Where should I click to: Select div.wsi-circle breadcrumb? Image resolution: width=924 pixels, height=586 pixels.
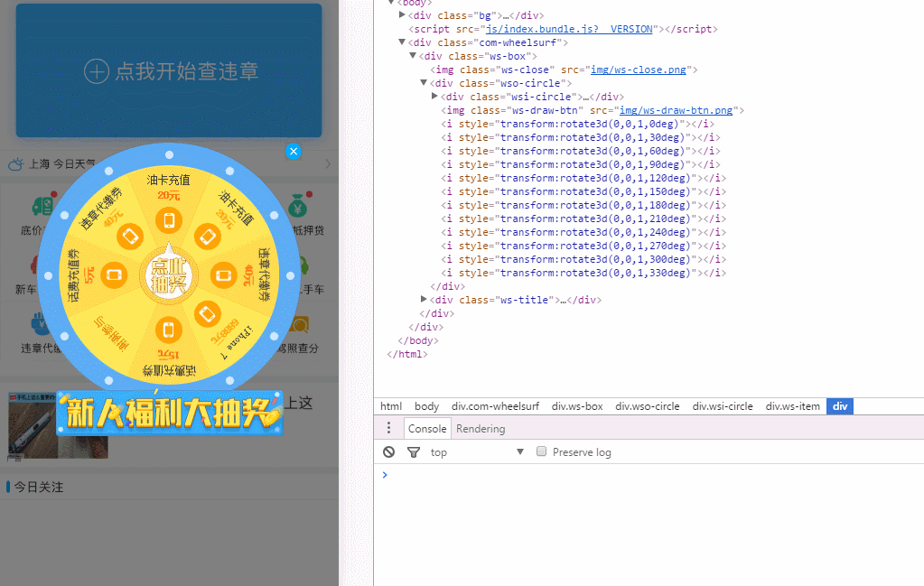click(723, 406)
